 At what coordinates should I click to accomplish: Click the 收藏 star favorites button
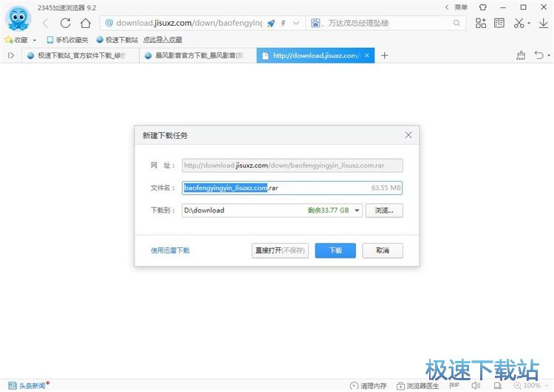[x=16, y=40]
